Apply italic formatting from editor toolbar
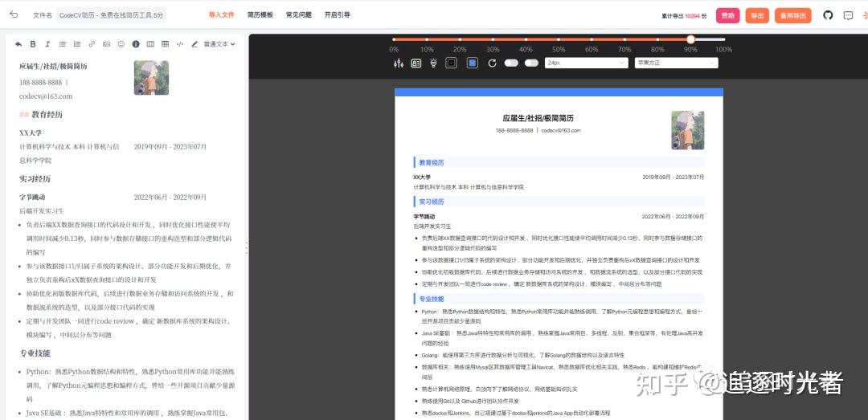 click(x=47, y=44)
